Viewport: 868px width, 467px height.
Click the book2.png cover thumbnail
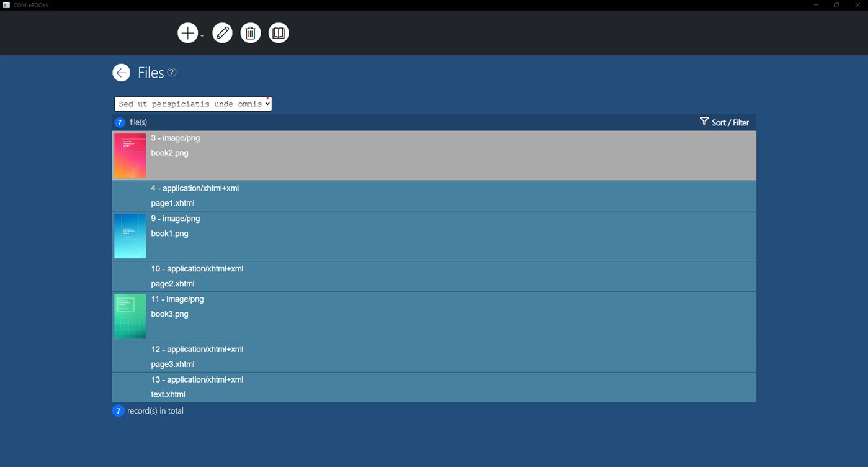point(130,155)
